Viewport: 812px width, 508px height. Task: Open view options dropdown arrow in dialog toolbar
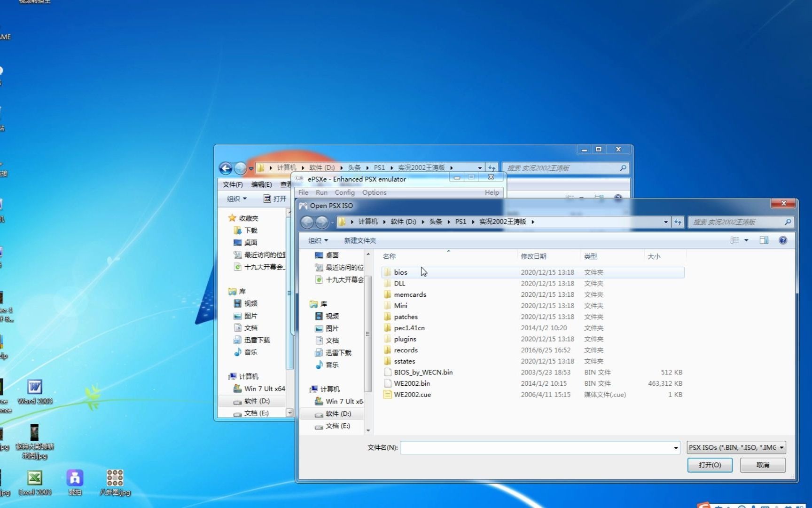[x=746, y=240]
